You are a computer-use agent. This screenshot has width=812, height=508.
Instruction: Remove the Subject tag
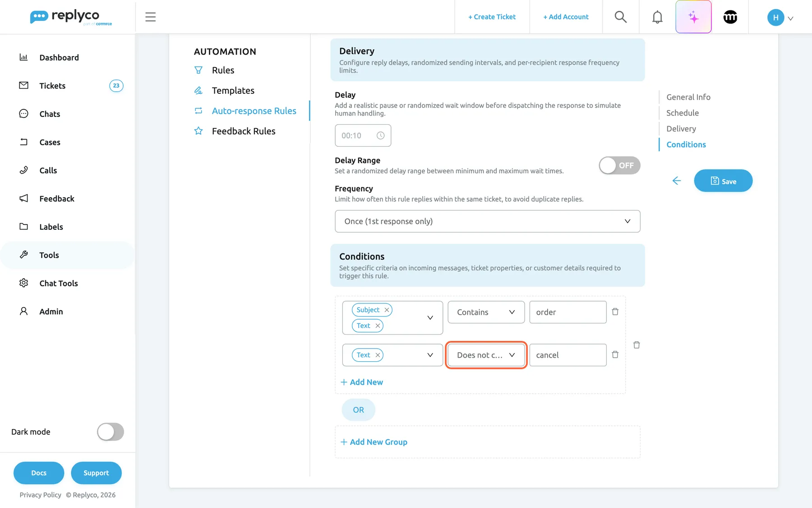(x=387, y=310)
